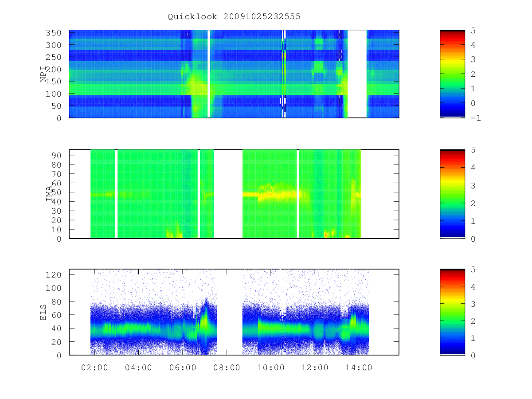Click the 06:00 time axis label

click(x=183, y=368)
